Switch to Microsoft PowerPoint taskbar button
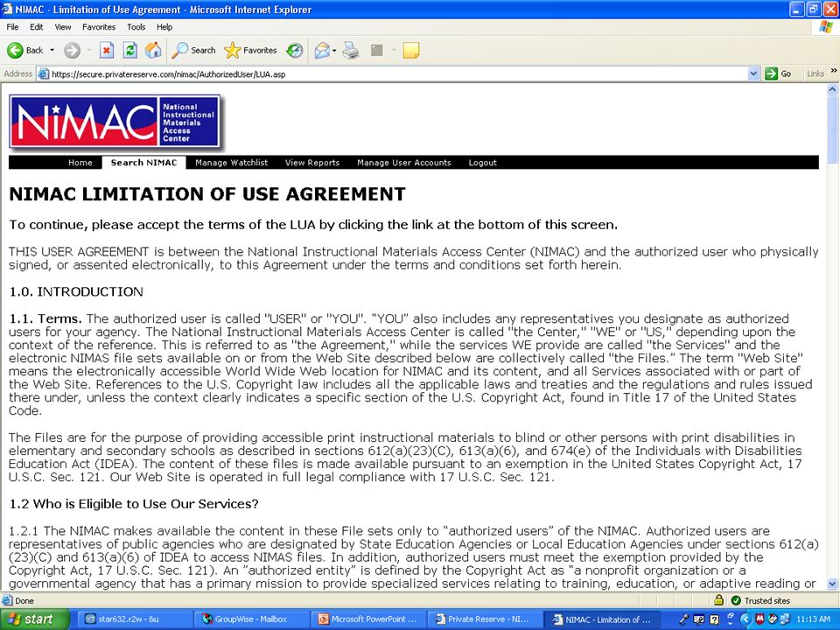Viewport: 840px width, 630px height. click(367, 619)
